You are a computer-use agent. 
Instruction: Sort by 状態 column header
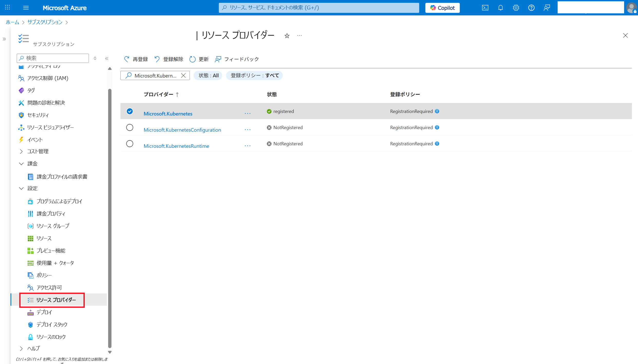272,94
